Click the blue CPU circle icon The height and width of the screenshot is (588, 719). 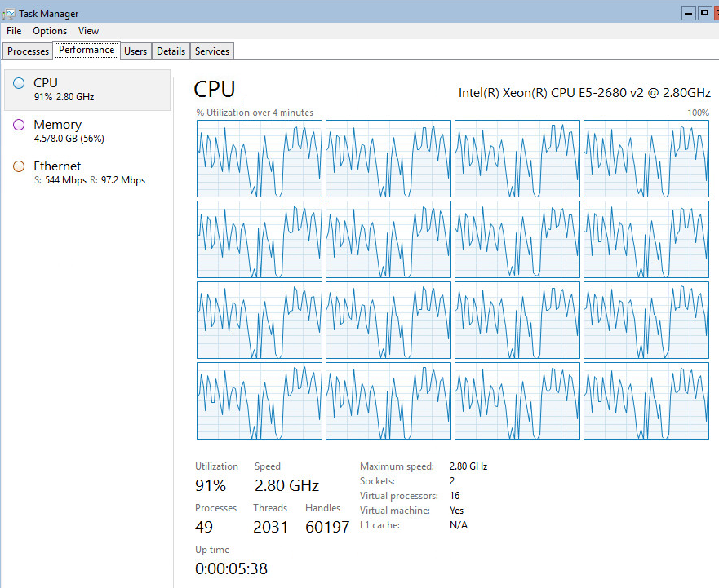click(19, 83)
